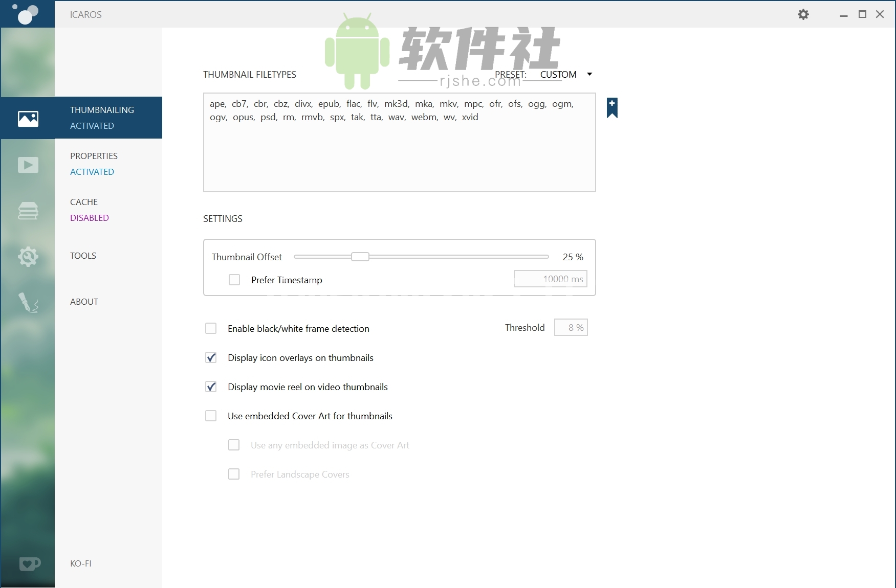Click the timestamp input showing 10000 ms
Image resolution: width=896 pixels, height=588 pixels.
[550, 279]
